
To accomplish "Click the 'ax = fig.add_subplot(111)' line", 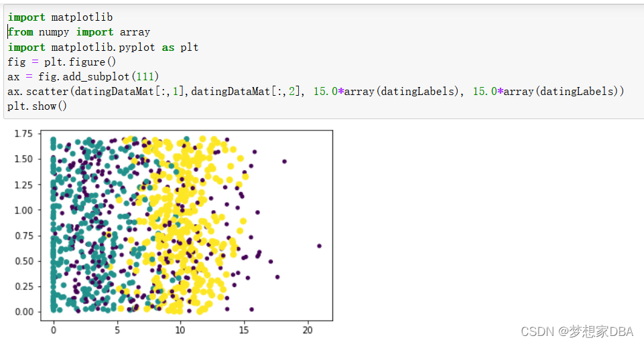I will [x=83, y=77].
